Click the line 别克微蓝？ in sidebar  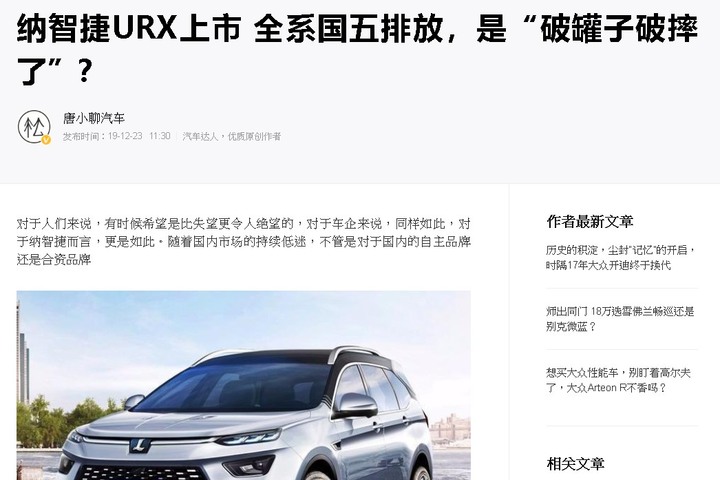tap(571, 327)
